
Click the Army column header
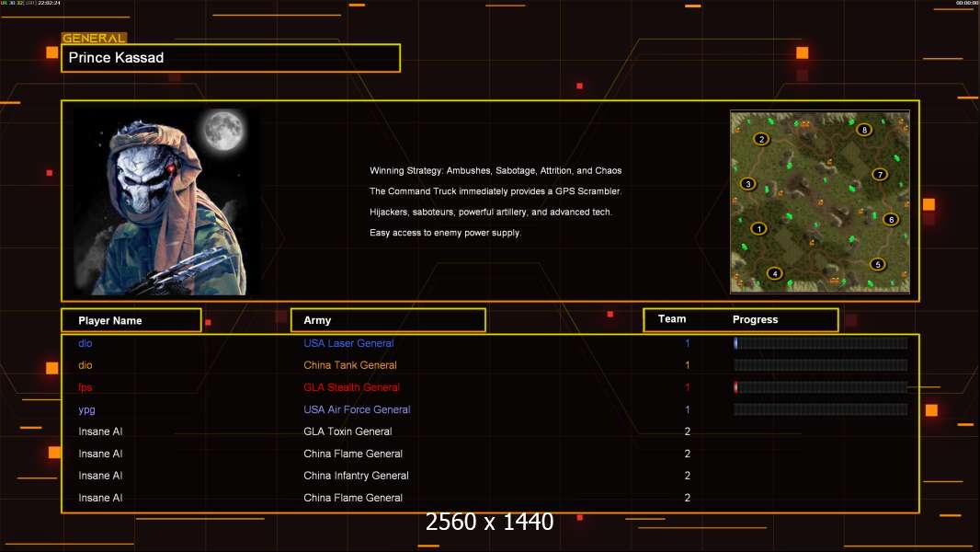388,320
